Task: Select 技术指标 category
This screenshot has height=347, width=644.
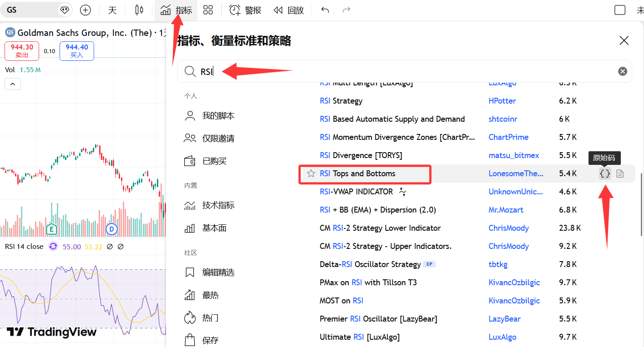Action: [210, 205]
